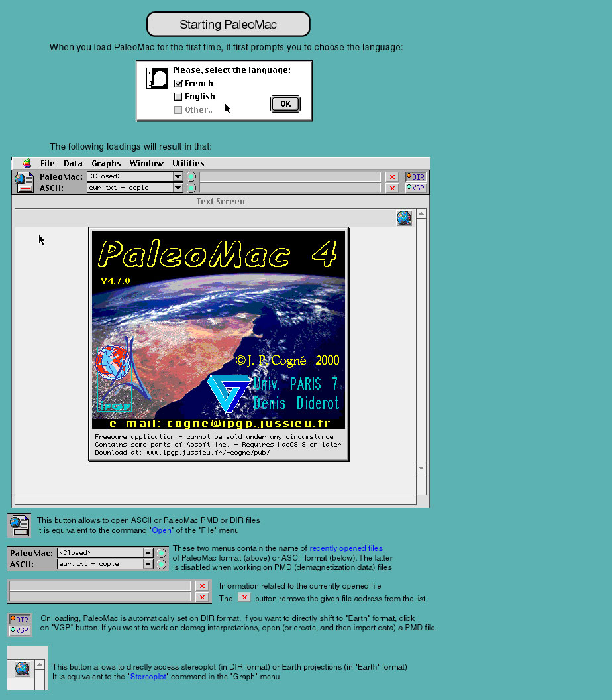Click the globe icon beside 'directly access stereoplot'
This screenshot has height=700, width=612.
tap(23, 668)
